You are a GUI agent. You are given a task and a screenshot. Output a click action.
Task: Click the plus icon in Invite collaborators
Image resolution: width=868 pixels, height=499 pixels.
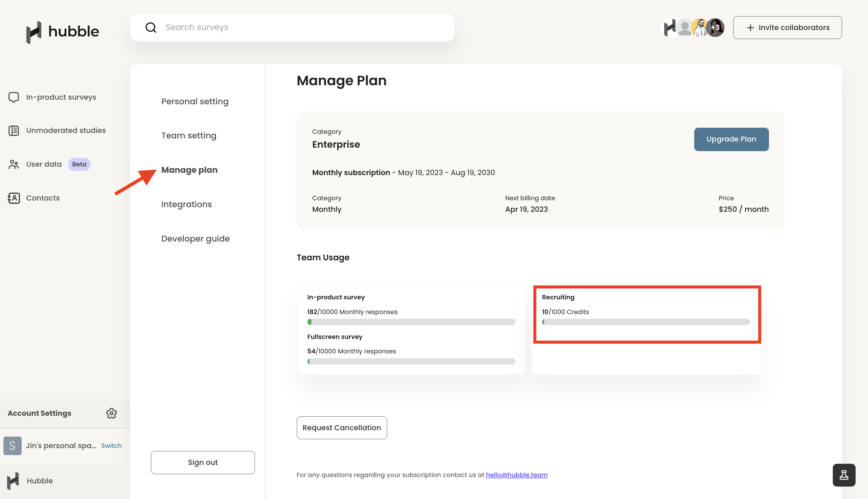750,28
